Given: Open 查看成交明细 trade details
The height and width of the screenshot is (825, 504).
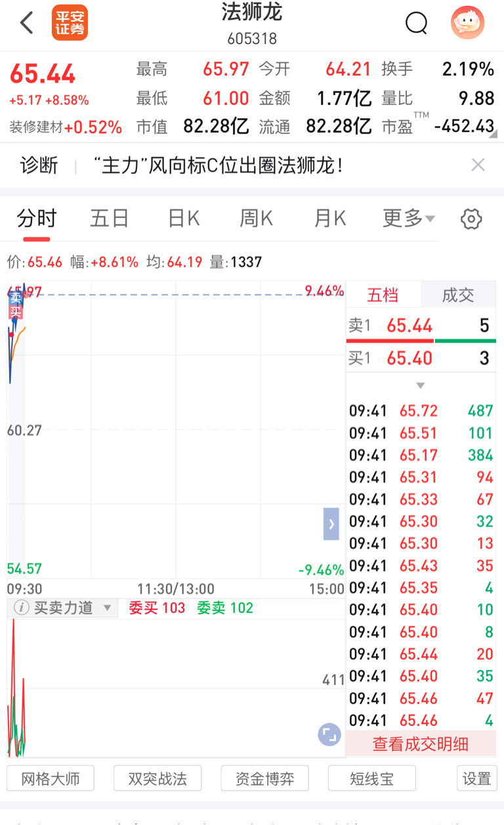Looking at the screenshot, I should point(421,744).
